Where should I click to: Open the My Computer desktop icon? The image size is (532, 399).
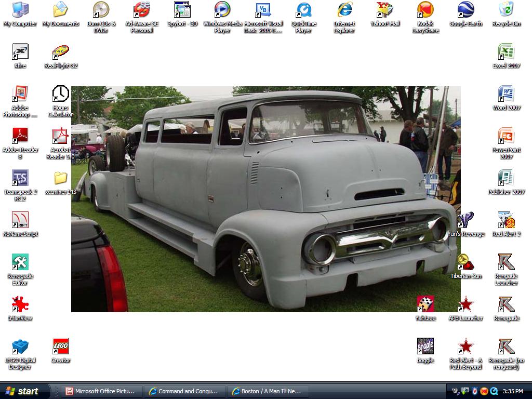(x=20, y=10)
